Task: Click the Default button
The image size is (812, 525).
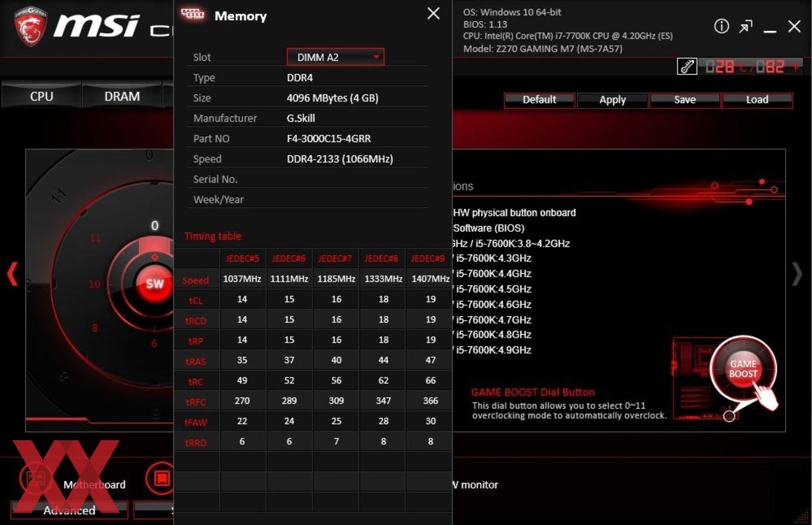Action: pos(539,100)
